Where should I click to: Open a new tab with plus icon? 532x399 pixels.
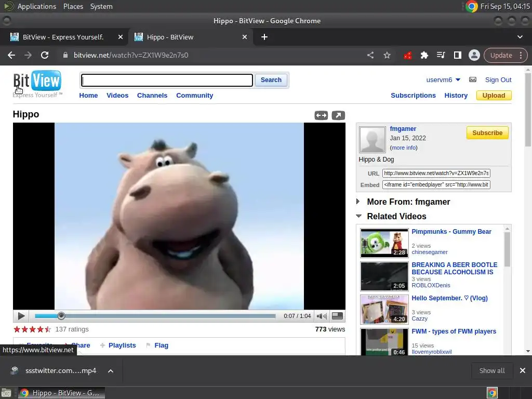coord(264,37)
